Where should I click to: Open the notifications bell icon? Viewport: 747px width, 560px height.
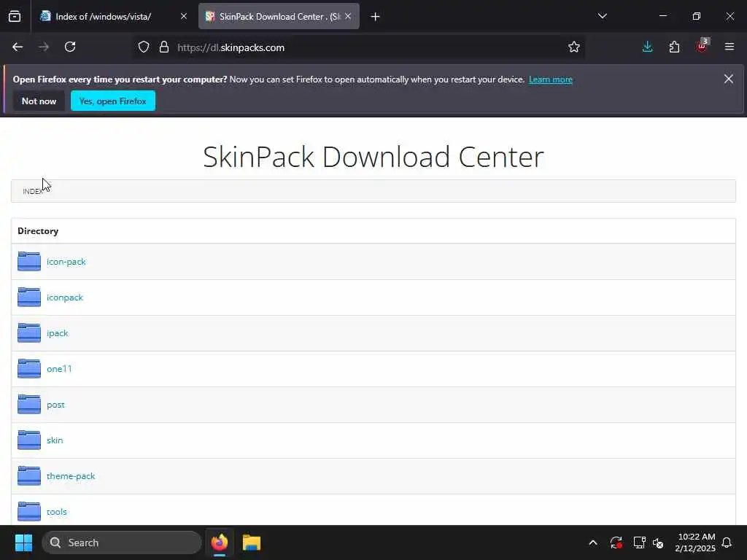pos(727,542)
